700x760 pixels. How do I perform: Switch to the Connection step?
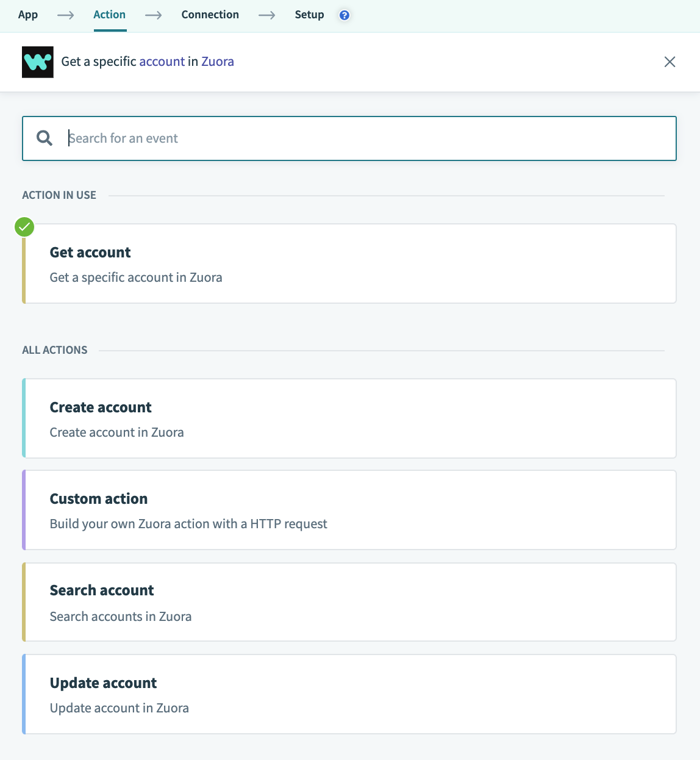coord(210,14)
